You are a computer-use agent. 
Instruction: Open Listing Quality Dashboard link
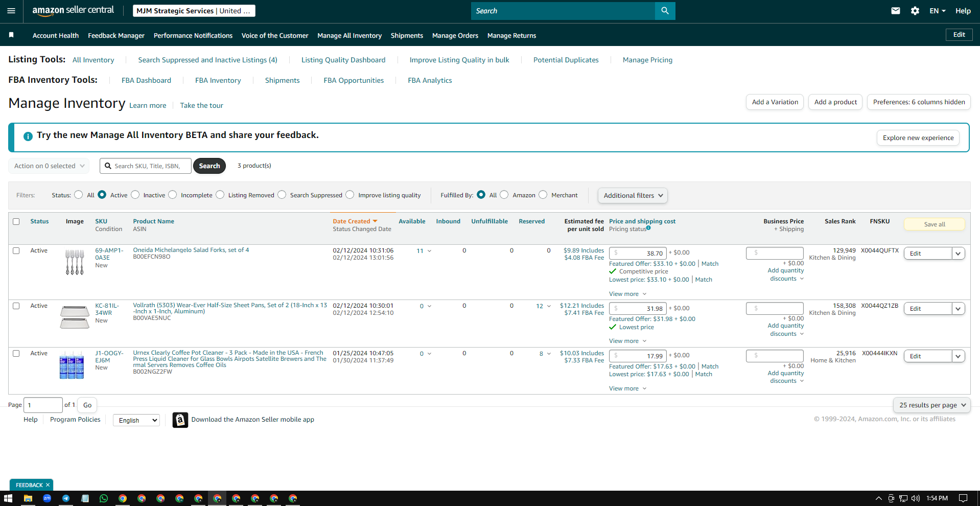click(x=343, y=60)
